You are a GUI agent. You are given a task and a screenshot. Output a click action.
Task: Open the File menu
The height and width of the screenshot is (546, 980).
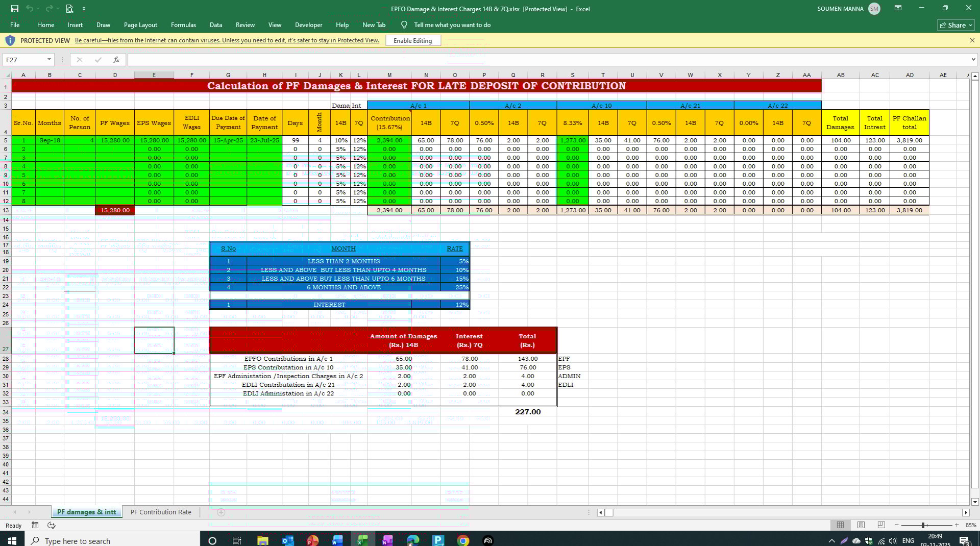point(15,25)
